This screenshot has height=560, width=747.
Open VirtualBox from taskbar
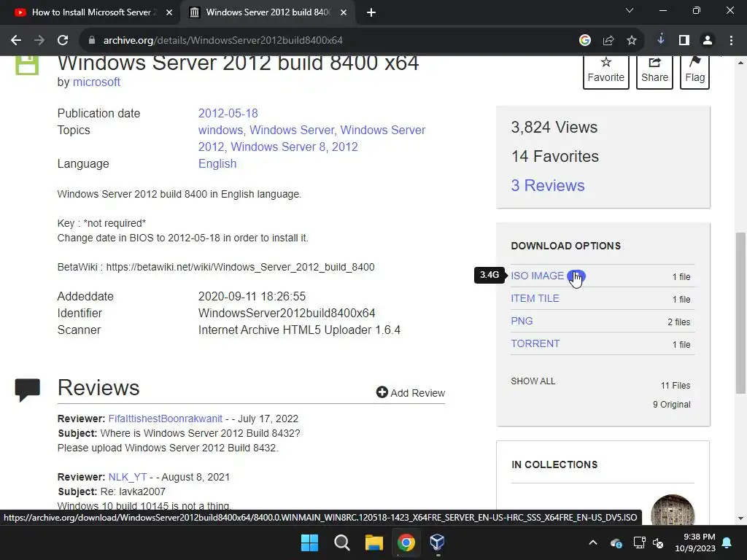click(x=438, y=542)
